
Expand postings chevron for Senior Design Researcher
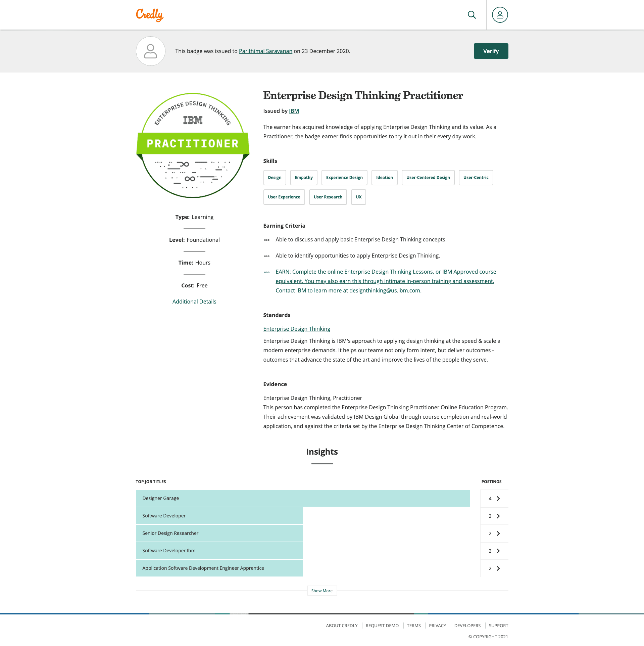coord(498,534)
